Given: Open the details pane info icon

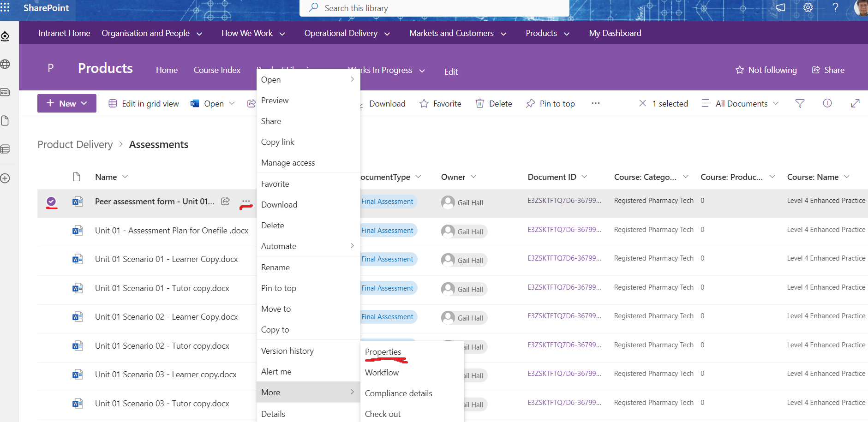Looking at the screenshot, I should (x=827, y=103).
